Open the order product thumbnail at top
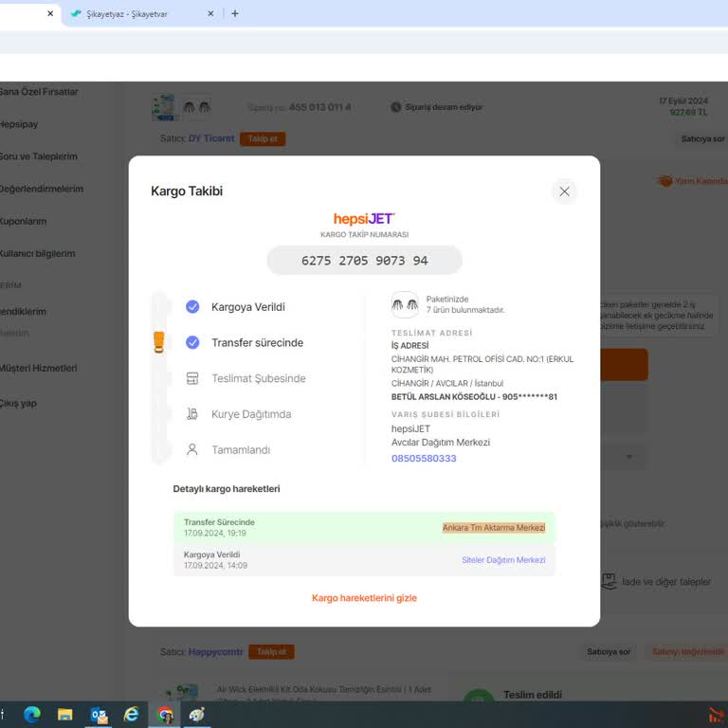 coord(163,107)
